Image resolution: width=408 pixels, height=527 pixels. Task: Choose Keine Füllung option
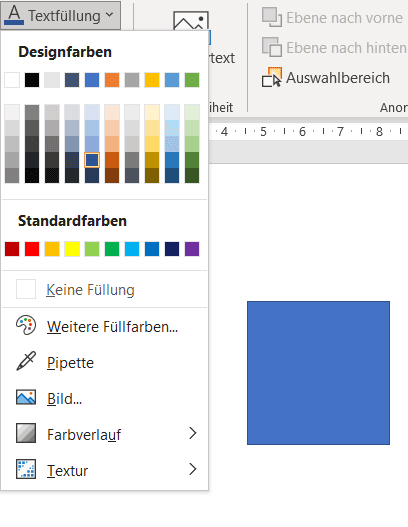[x=105, y=289]
